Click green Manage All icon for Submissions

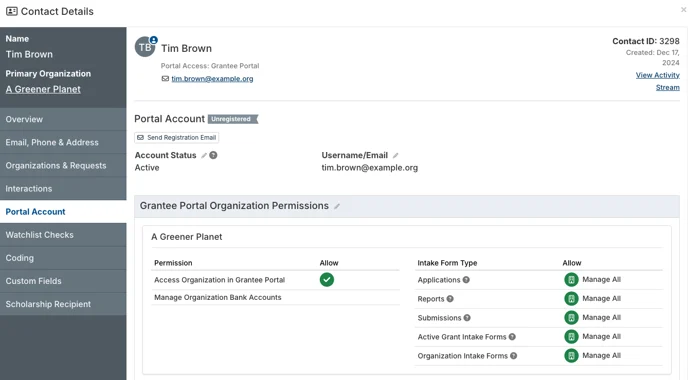pyautogui.click(x=571, y=317)
